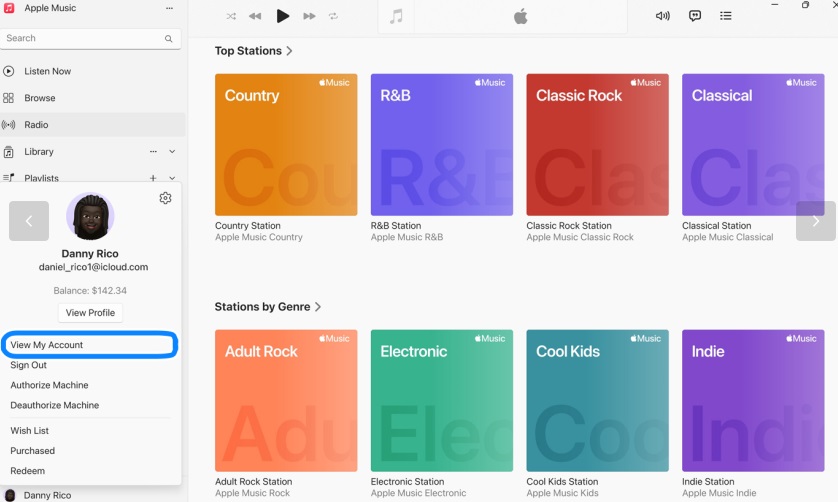This screenshot has width=838, height=502.
Task: Play the Country station tile
Action: click(x=286, y=145)
